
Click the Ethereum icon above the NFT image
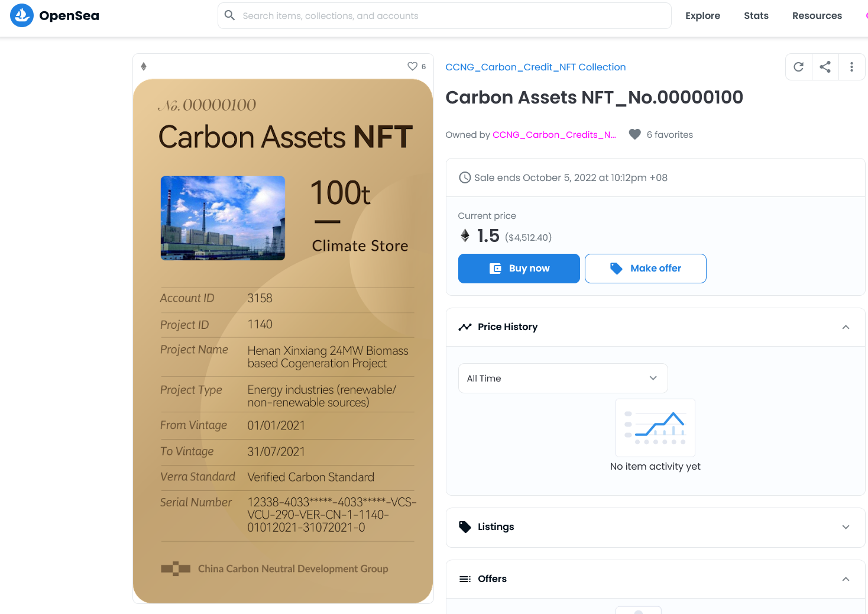click(x=144, y=66)
